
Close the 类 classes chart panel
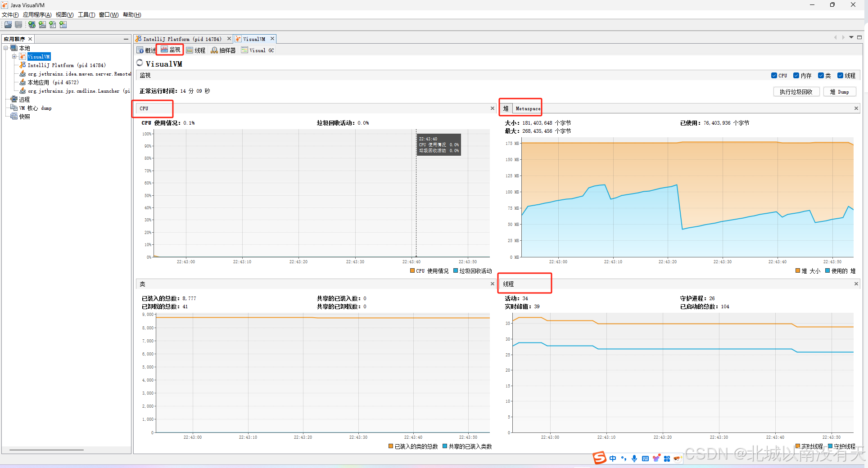click(492, 284)
